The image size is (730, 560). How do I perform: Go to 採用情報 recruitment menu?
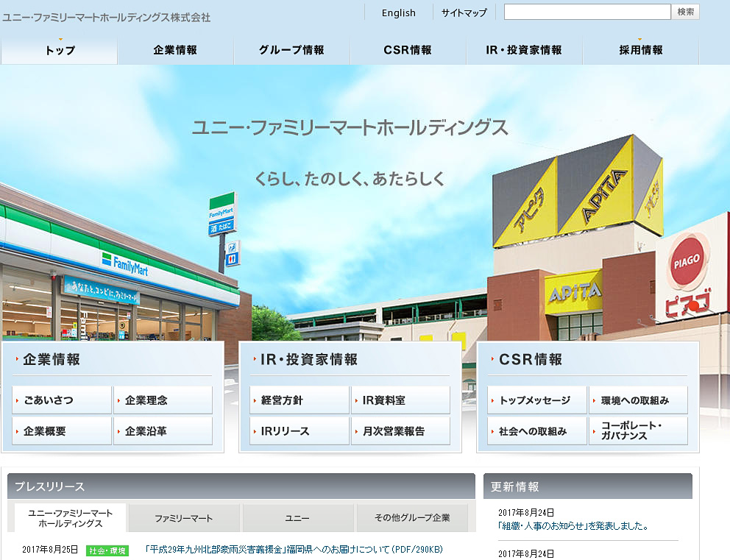coord(640,51)
